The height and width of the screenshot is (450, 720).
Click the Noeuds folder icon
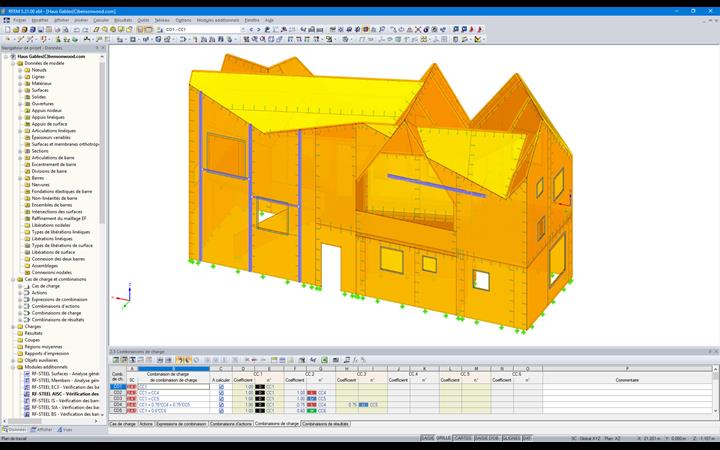point(27,70)
